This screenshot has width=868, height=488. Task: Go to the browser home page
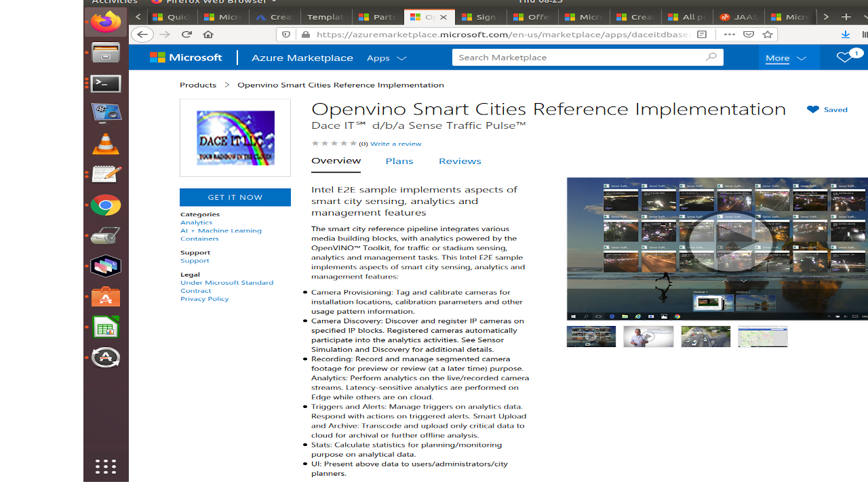point(208,35)
